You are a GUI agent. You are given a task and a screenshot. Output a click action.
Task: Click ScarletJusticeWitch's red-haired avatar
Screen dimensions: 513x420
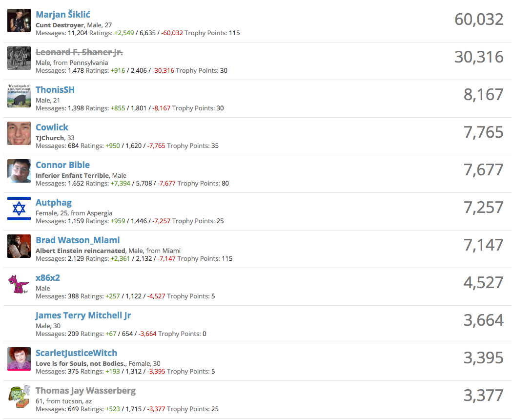[19, 359]
